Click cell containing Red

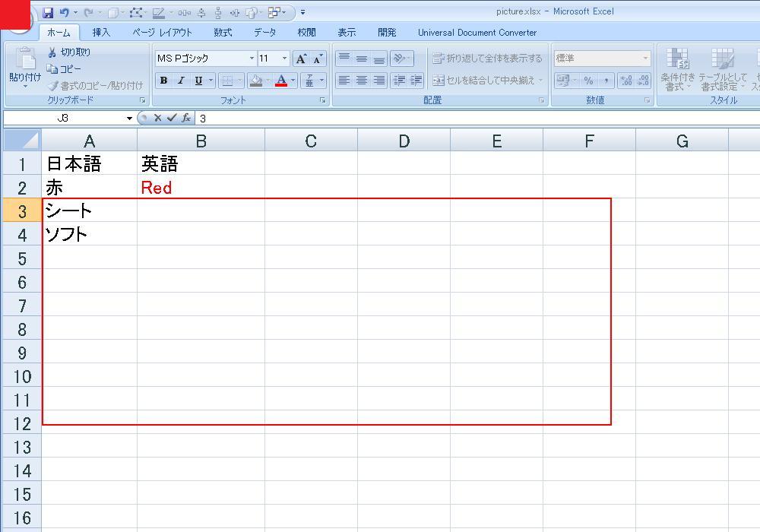point(201,187)
